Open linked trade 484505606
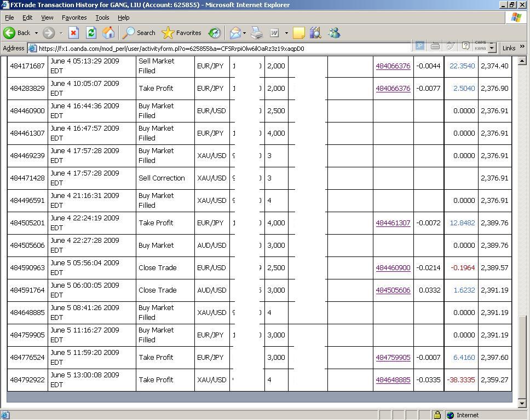The height and width of the screenshot is (420, 530). pyautogui.click(x=393, y=290)
